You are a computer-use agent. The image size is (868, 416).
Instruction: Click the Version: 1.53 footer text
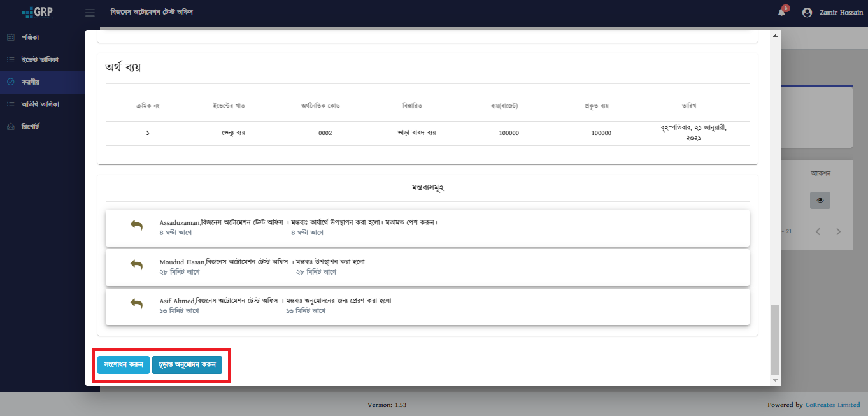pyautogui.click(x=387, y=405)
